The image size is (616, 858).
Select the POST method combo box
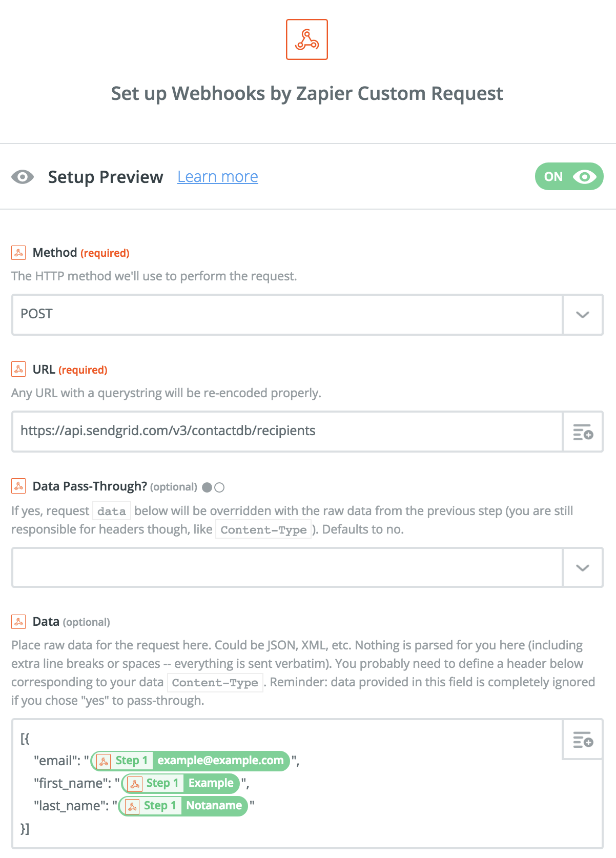(287, 315)
